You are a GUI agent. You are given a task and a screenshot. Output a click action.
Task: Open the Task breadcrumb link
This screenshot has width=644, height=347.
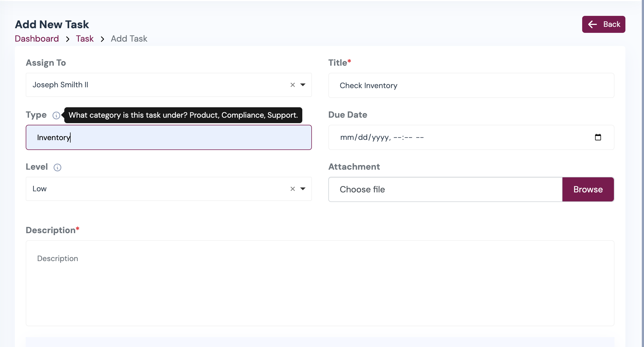coord(85,39)
